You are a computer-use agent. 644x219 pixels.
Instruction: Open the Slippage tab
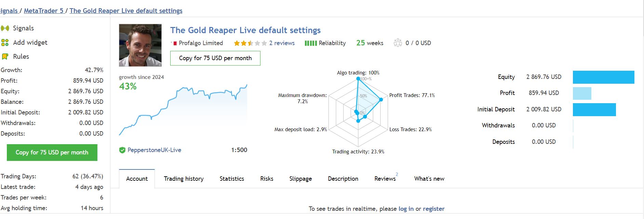tap(300, 179)
